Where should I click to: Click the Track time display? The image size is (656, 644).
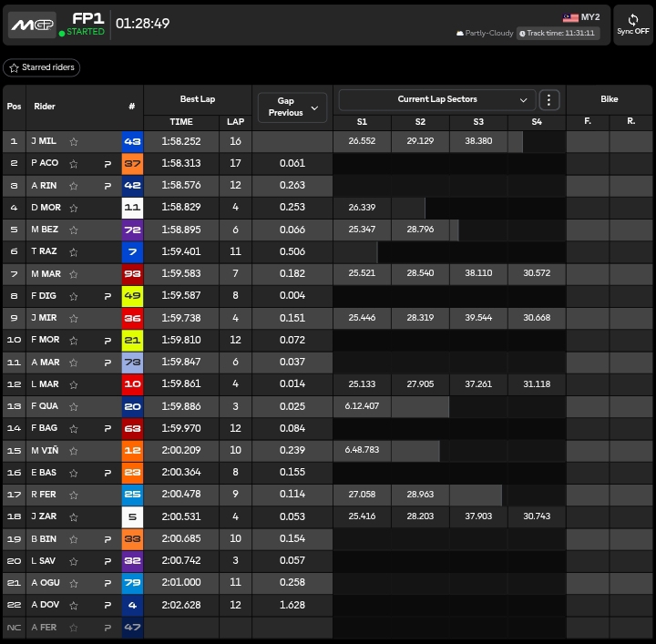click(x=557, y=34)
